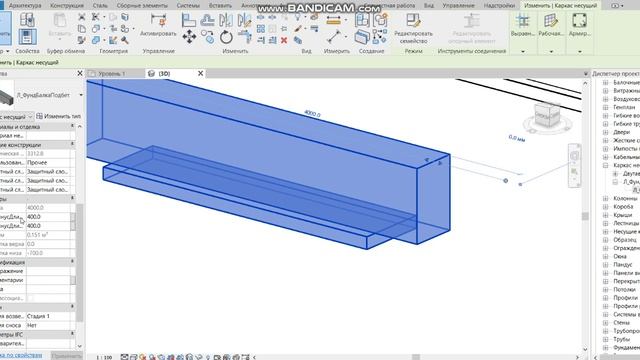Select the Align tool in Изменить panel

click(189, 20)
